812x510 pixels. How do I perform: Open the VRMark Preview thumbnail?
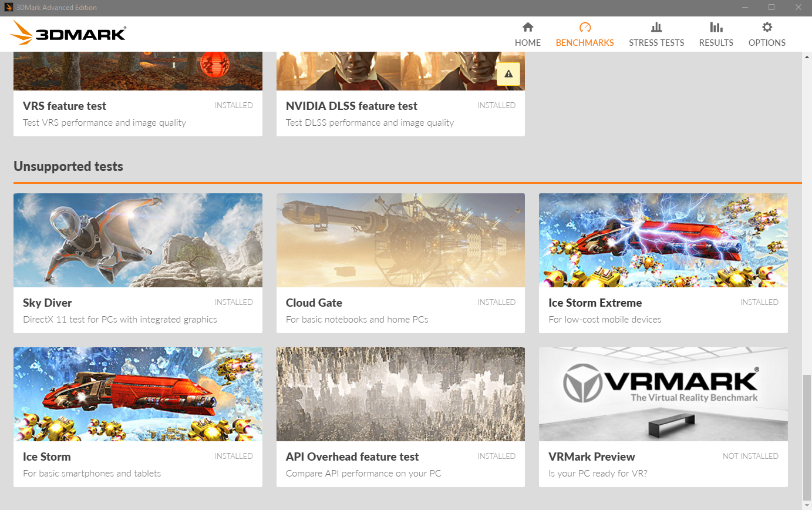point(663,394)
